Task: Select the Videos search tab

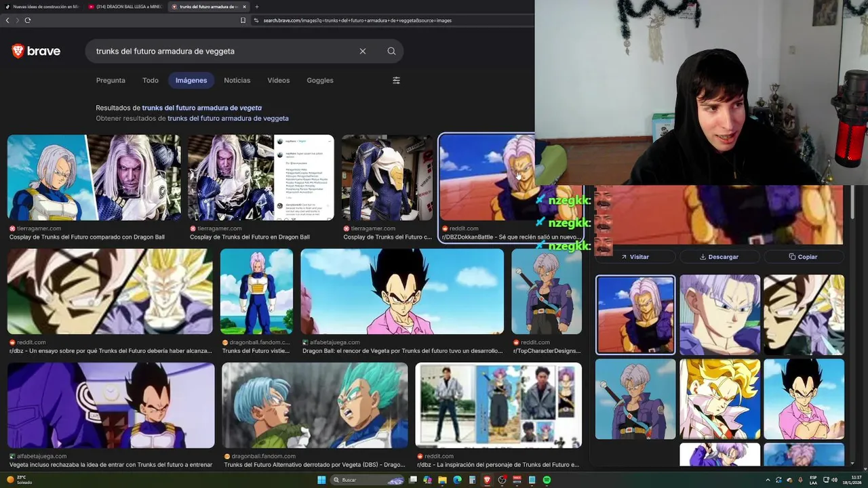Action: tap(278, 80)
